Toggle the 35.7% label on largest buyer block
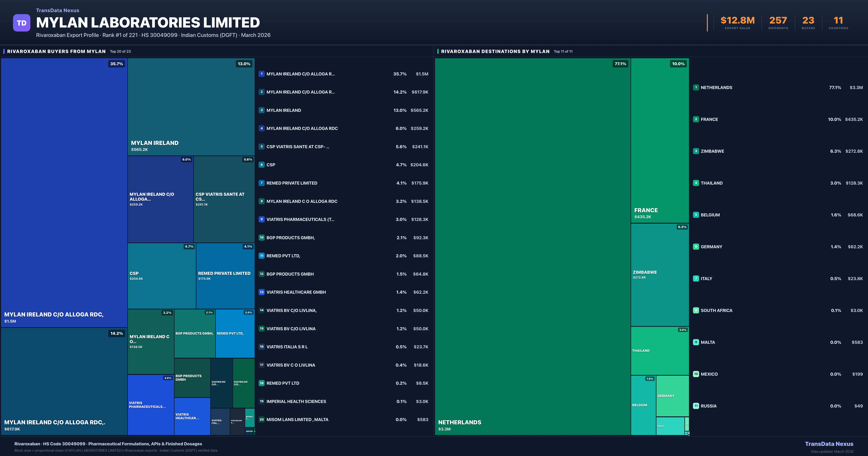Image resolution: width=868 pixels, height=456 pixels. 116,63
